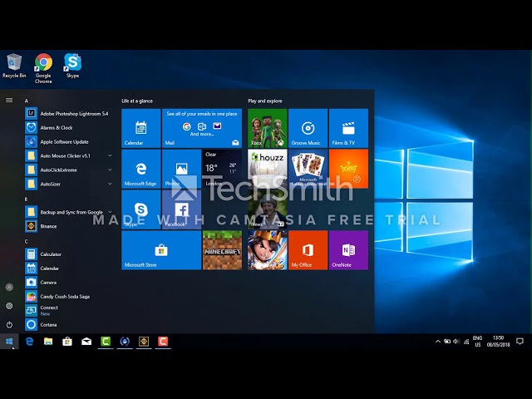The height and width of the screenshot is (399, 532).
Task: Click the Power button in Start menu
Action: tap(9, 325)
